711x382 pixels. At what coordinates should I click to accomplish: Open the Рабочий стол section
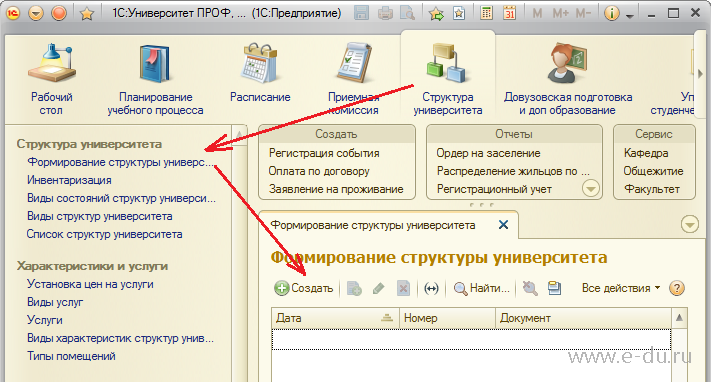point(51,79)
